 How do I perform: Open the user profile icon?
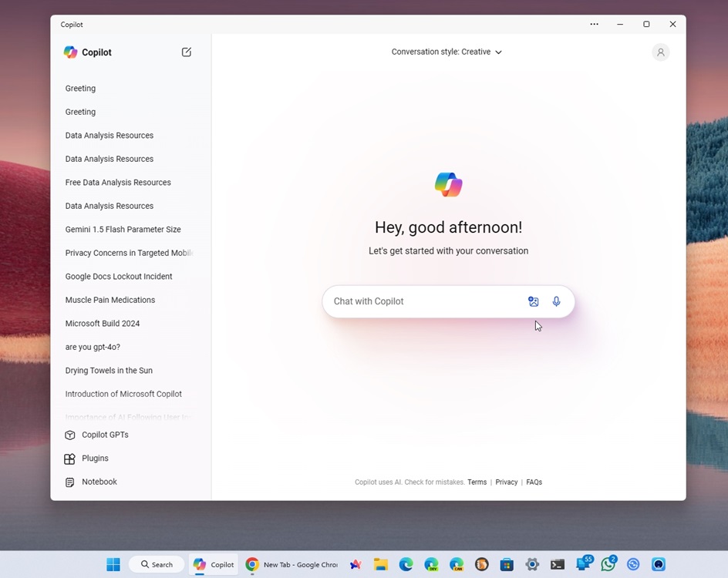point(660,52)
